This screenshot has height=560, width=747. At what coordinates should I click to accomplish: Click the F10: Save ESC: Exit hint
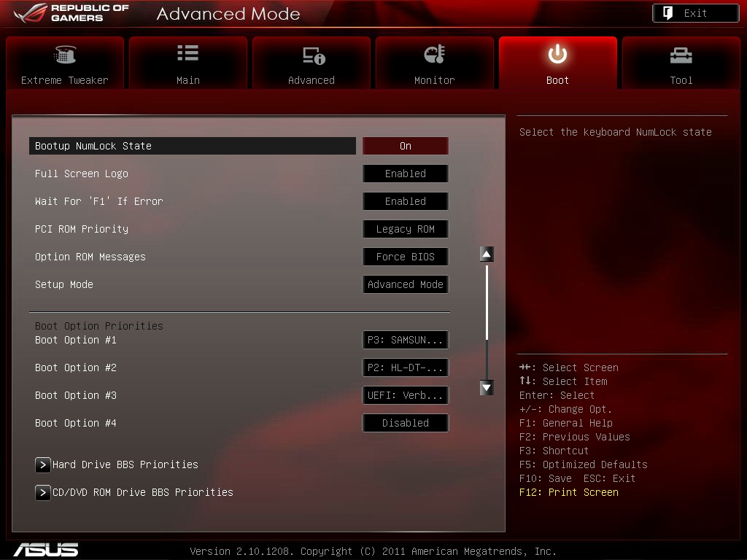tap(578, 478)
